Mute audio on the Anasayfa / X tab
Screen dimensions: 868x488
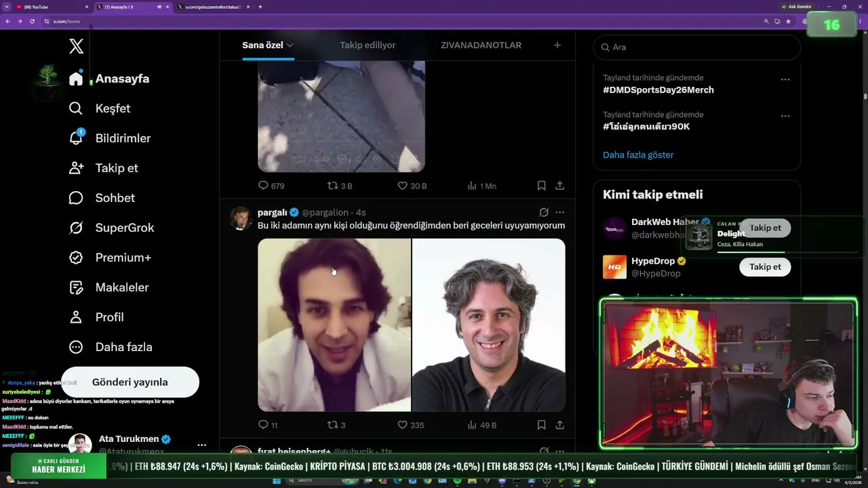159,7
